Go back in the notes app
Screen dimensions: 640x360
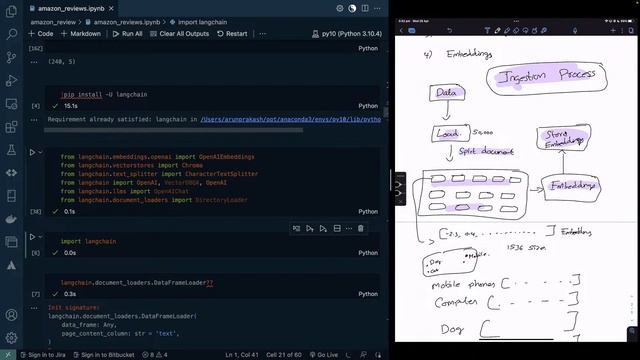coord(401,31)
